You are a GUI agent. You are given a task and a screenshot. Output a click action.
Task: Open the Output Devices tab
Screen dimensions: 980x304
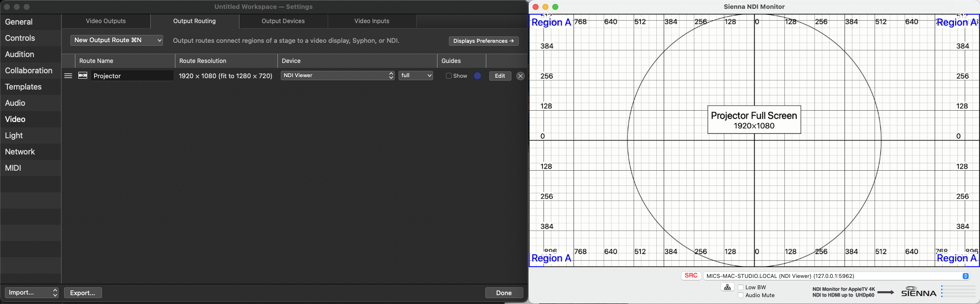coord(283,21)
